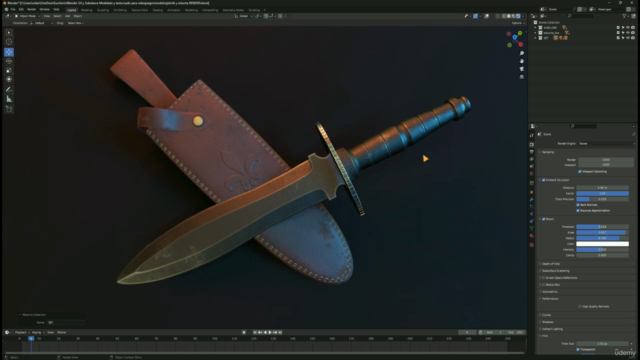640x360 pixels.
Task: Activate the Select Box tool icon
Action: point(9,32)
